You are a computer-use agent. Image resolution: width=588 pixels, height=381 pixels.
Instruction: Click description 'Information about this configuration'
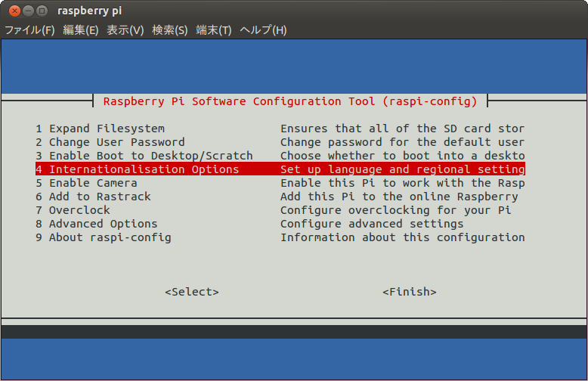click(402, 237)
